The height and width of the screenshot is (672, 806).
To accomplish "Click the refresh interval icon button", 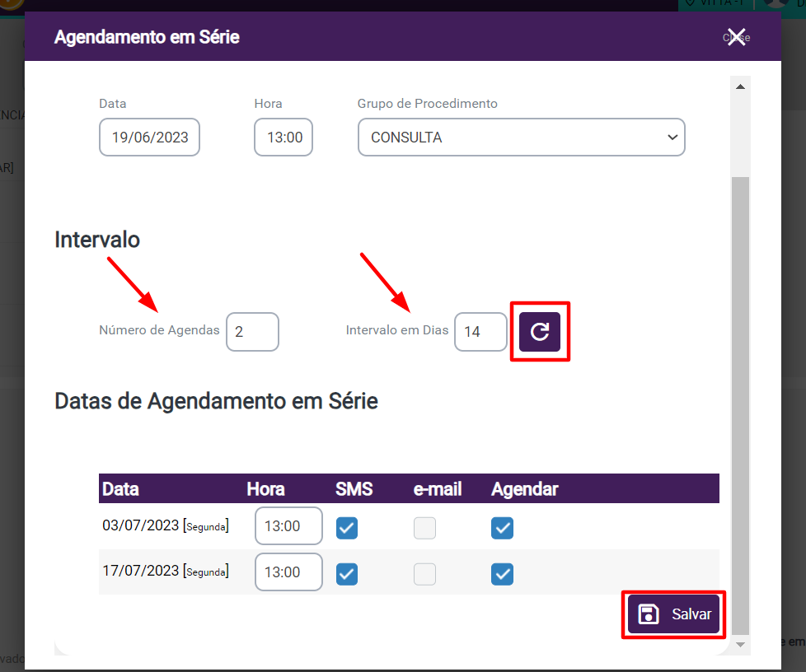I will point(540,332).
